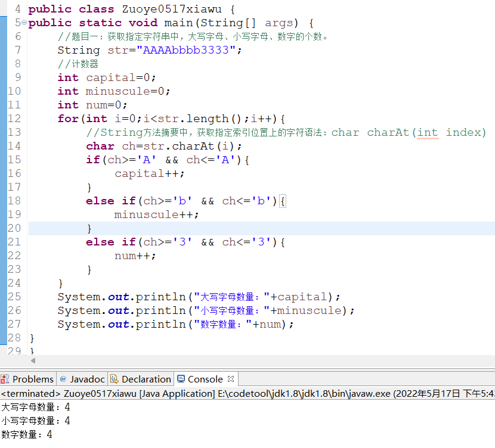Place cursor on num++ statement
495x448 pixels.
click(135, 256)
